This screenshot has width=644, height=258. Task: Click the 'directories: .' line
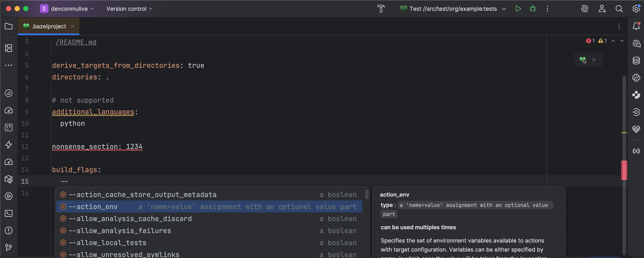pyautogui.click(x=80, y=77)
